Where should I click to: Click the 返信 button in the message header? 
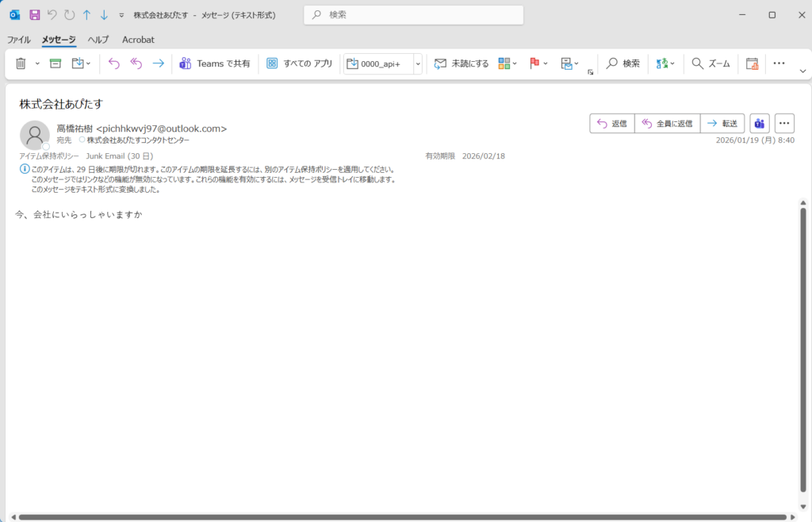pos(612,123)
